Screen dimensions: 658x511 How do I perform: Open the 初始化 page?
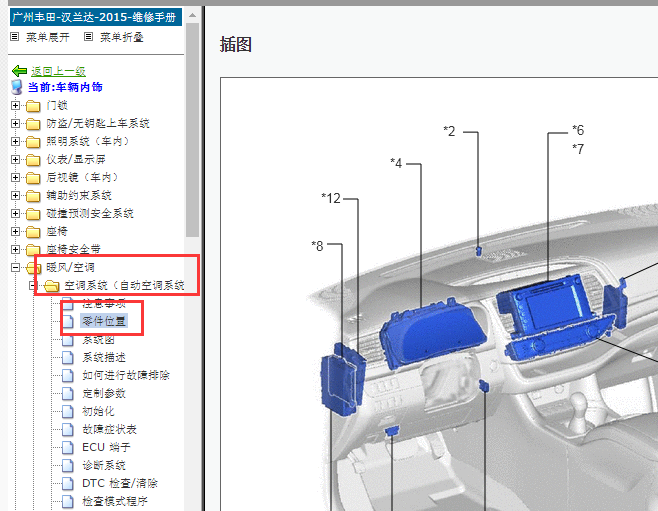coord(98,412)
